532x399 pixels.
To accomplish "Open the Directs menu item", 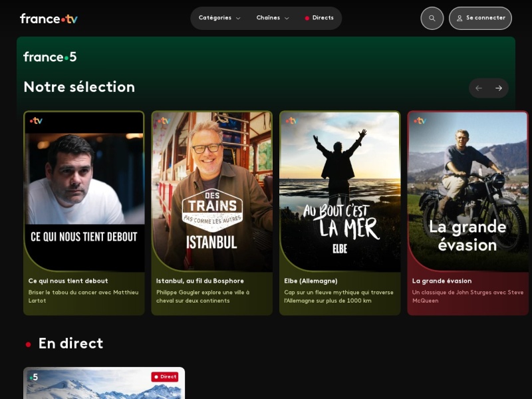I will pos(319,18).
